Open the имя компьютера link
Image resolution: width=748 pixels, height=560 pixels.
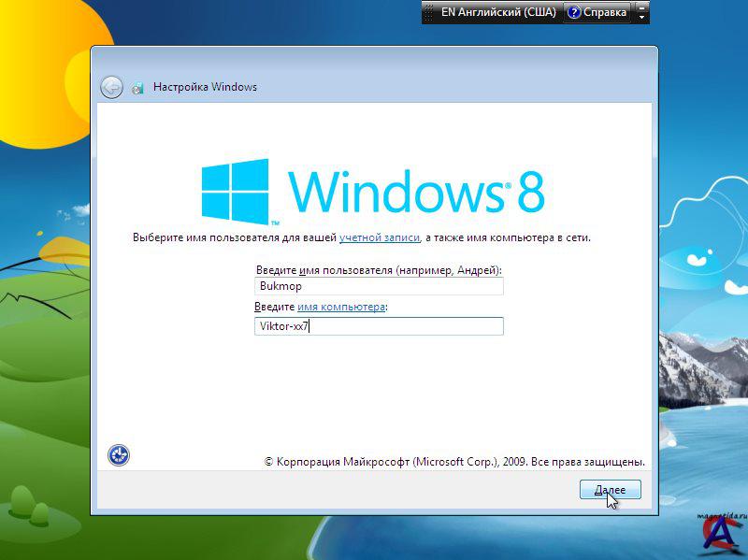(x=340, y=307)
